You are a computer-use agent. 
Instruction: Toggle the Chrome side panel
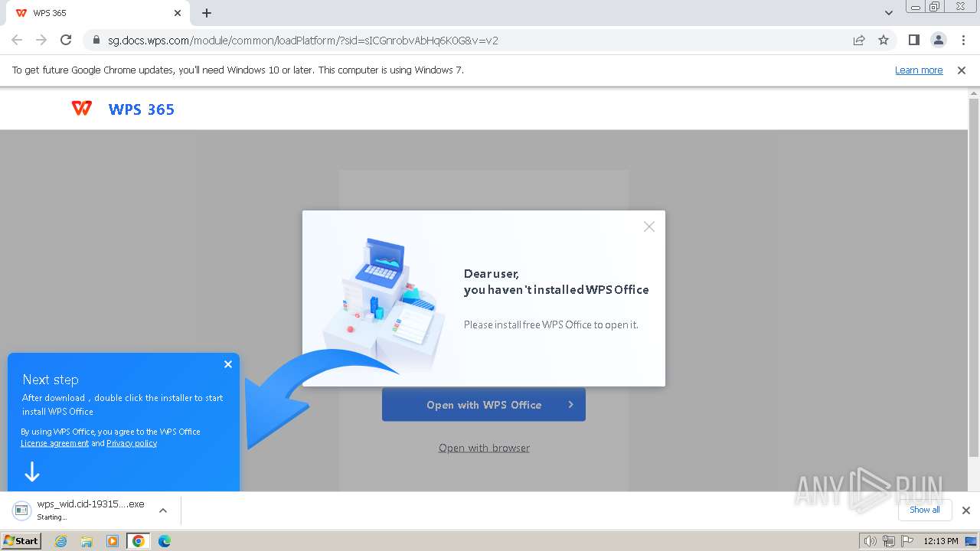(x=913, y=40)
